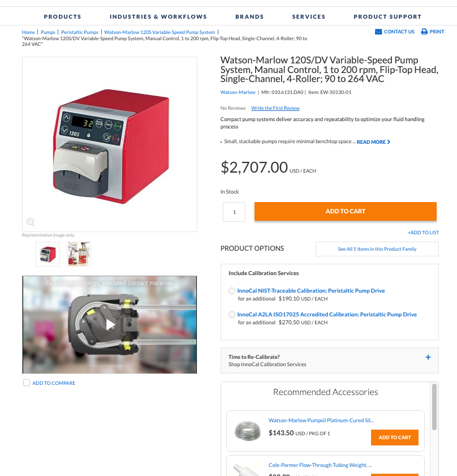Viewport: 457px width, 476px height.
Task: Open the Industries & Workflows menu
Action: tap(158, 16)
